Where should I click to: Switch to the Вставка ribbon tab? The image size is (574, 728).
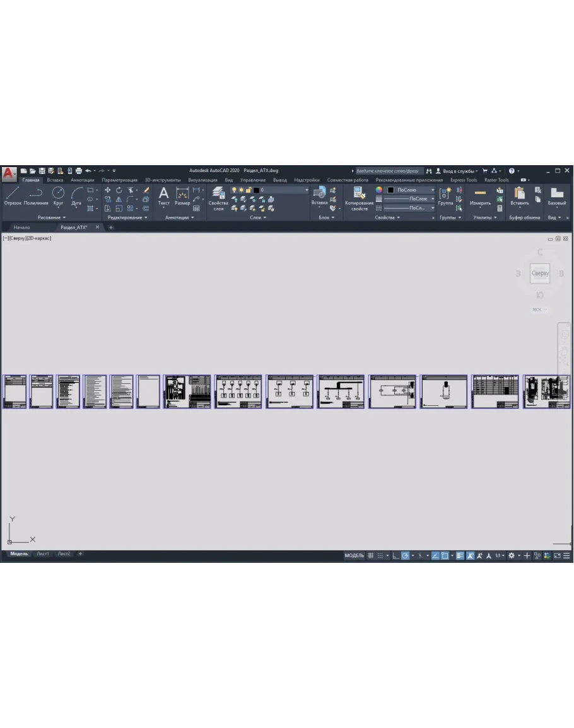tap(55, 180)
